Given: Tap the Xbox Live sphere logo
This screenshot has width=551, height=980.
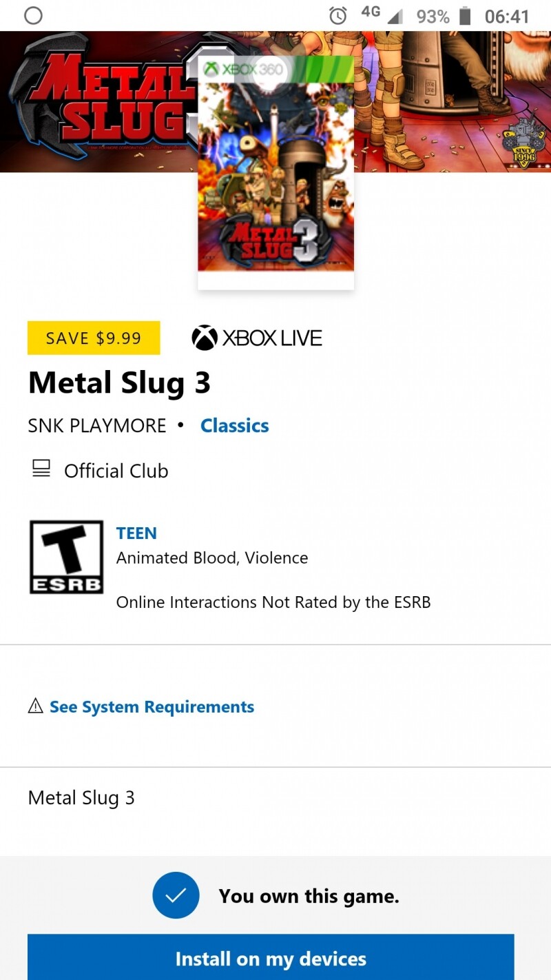Looking at the screenshot, I should pyautogui.click(x=205, y=338).
